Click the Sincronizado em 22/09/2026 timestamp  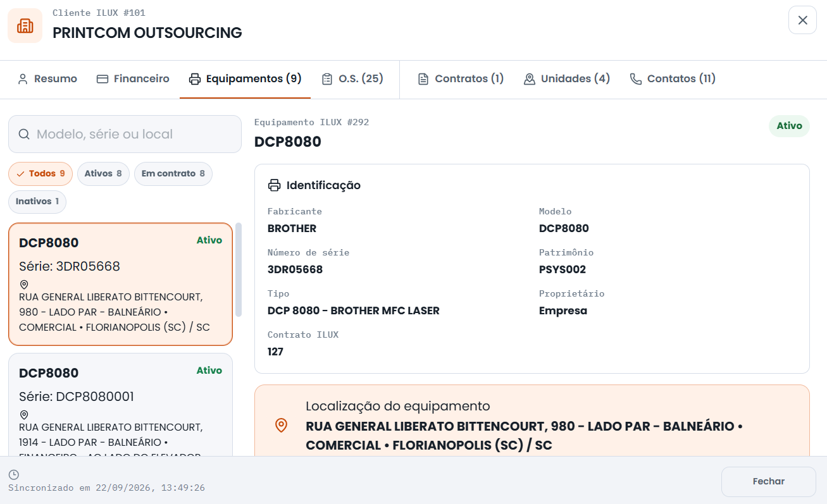tap(106, 488)
